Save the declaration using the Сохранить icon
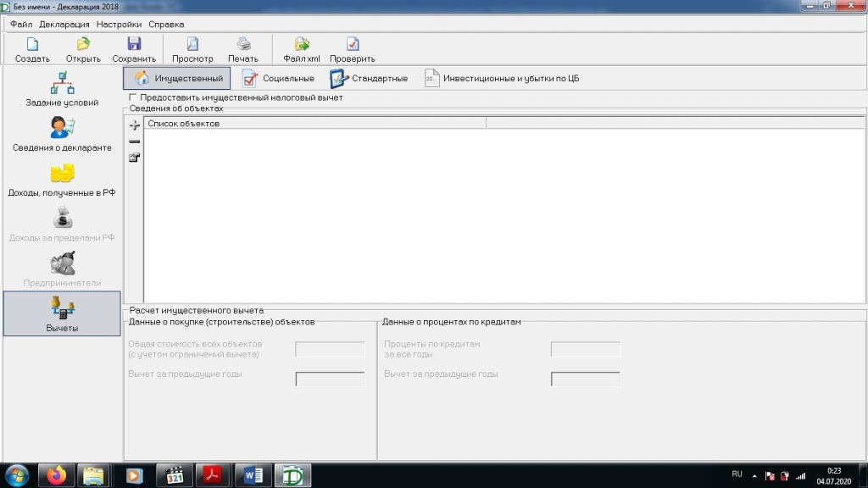This screenshot has height=488, width=868. [134, 44]
